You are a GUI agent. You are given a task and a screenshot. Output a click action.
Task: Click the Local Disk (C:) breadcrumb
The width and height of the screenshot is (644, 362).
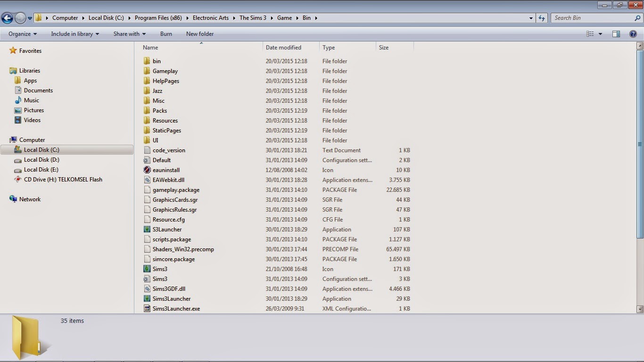click(106, 18)
